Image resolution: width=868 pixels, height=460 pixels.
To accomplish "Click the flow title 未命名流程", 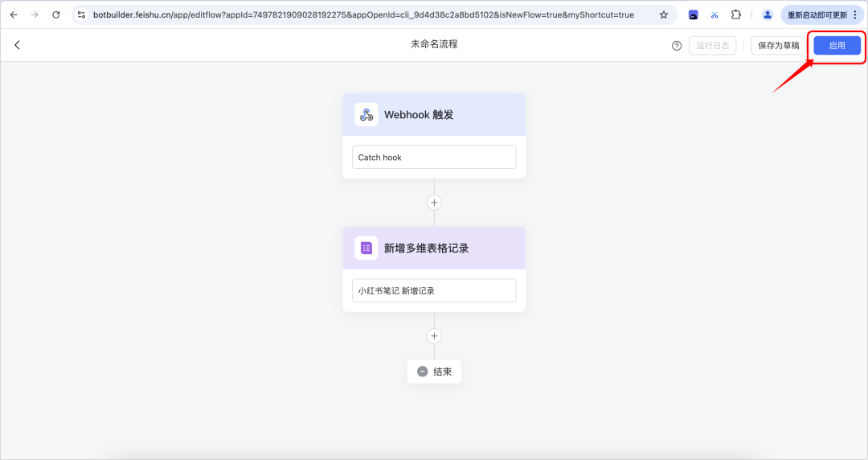I will (x=434, y=44).
